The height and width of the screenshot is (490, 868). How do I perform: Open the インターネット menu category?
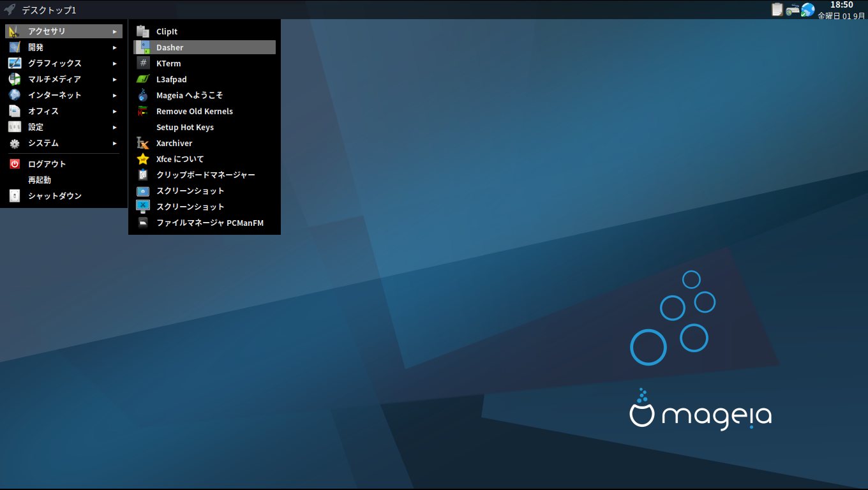point(64,95)
